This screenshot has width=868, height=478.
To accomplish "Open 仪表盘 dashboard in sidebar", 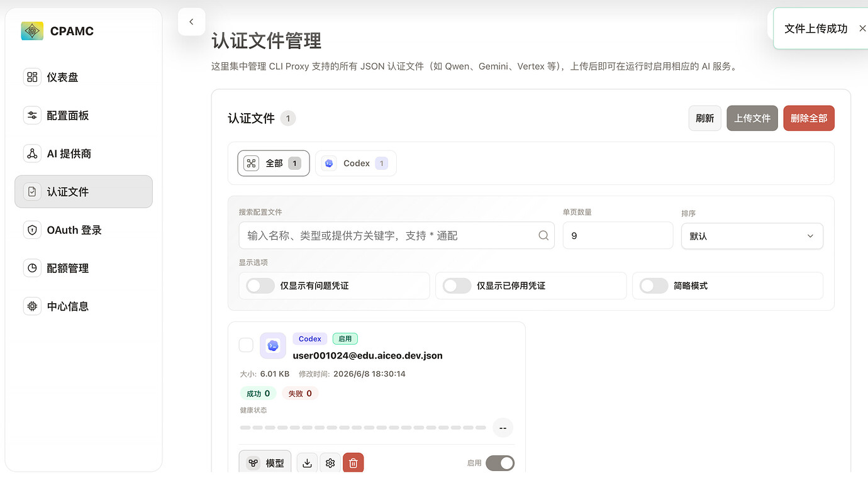I will [83, 77].
